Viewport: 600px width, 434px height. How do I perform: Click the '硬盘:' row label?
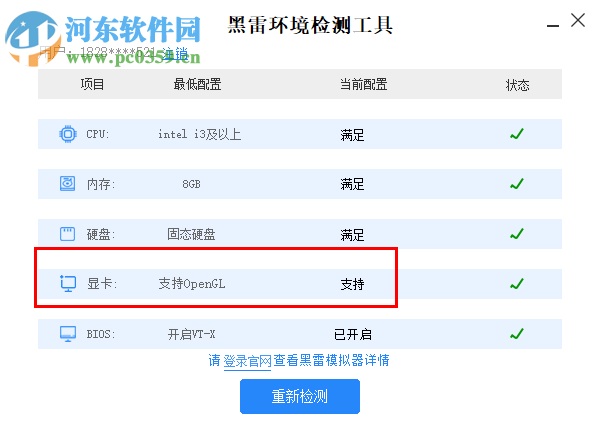click(x=101, y=234)
